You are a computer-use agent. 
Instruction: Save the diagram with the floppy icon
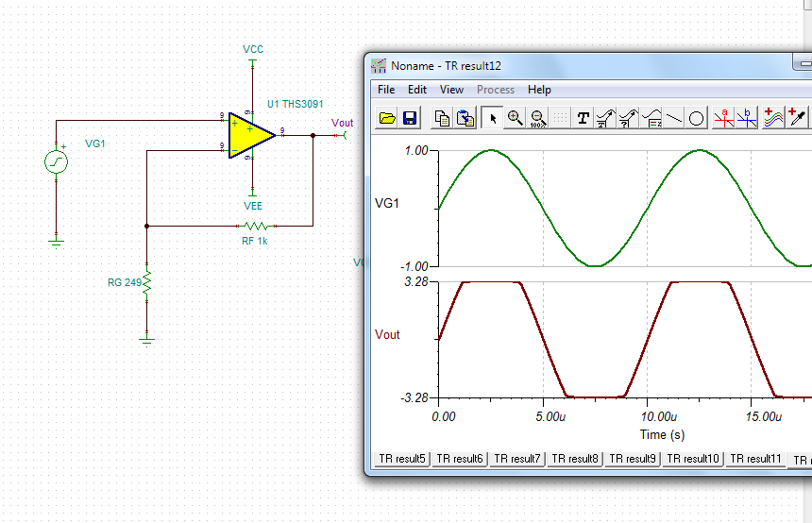(410, 118)
